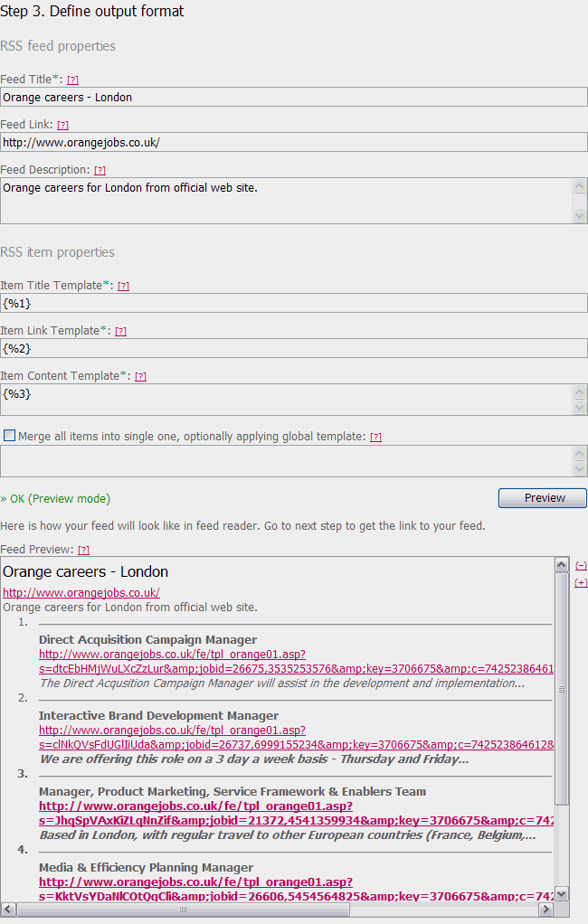Click the preview vertical scrollbar up arrow
This screenshot has width=588, height=924.
[562, 564]
